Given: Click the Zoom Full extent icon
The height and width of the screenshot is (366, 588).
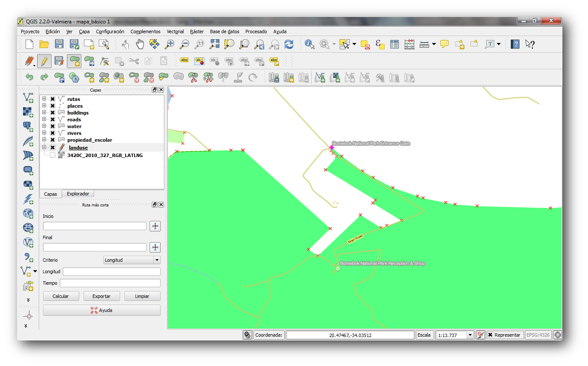Looking at the screenshot, I should [x=214, y=44].
